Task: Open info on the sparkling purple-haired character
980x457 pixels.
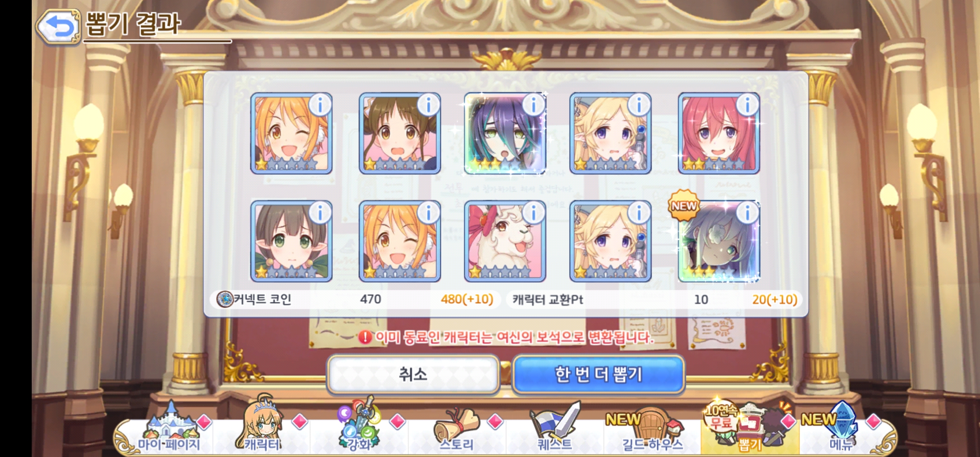Action: tap(533, 105)
